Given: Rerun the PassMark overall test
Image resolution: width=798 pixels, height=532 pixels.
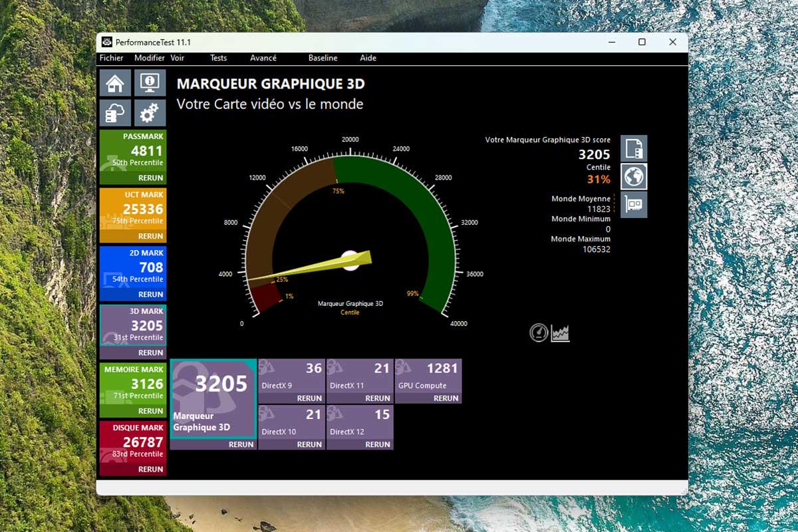Looking at the screenshot, I should (x=151, y=178).
